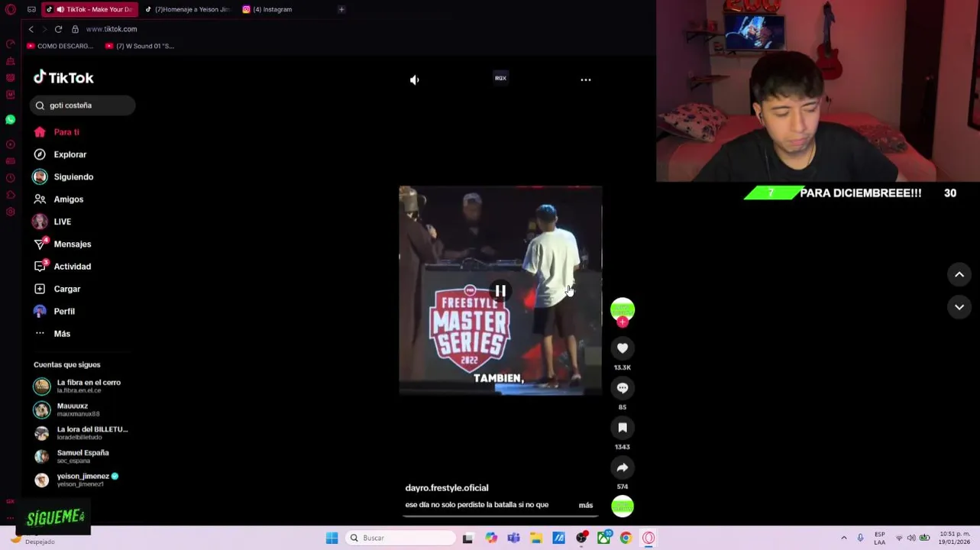Follow the creator via the red plus badge
Screen dimensions: 980x550
[623, 322]
